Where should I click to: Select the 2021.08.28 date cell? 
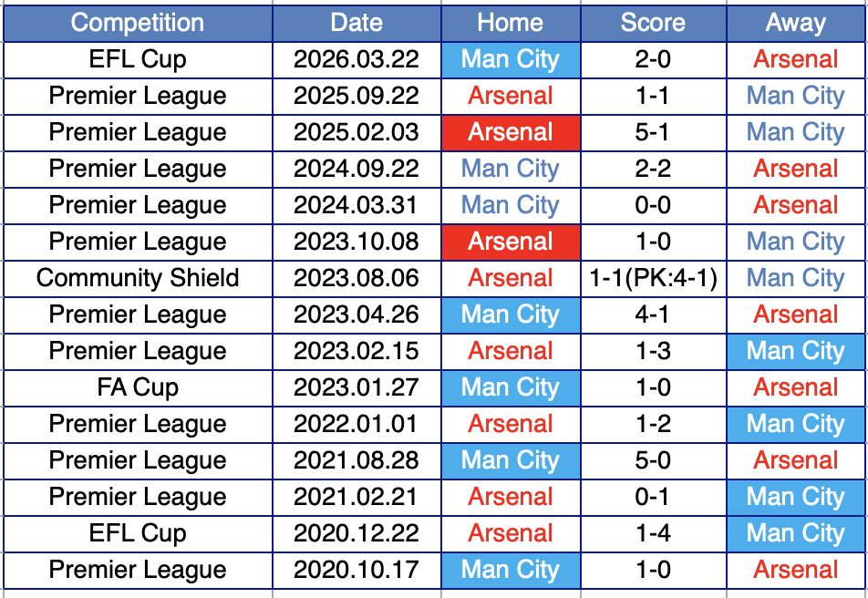click(356, 460)
